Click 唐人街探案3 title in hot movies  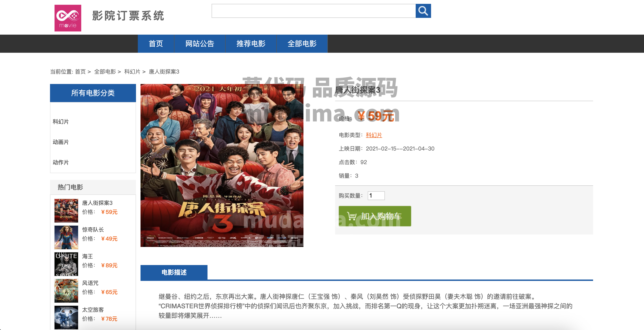97,203
